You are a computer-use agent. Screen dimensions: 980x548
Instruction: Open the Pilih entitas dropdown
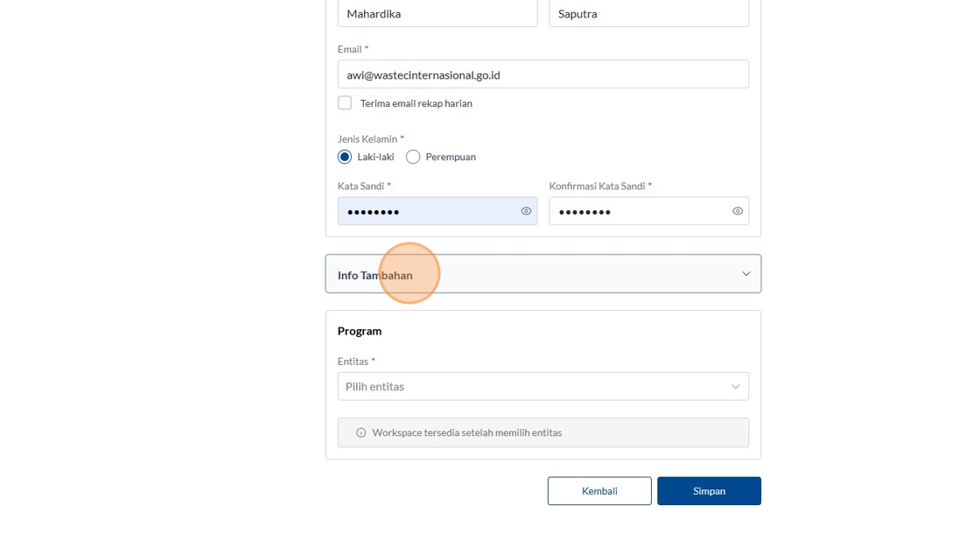(x=534, y=387)
